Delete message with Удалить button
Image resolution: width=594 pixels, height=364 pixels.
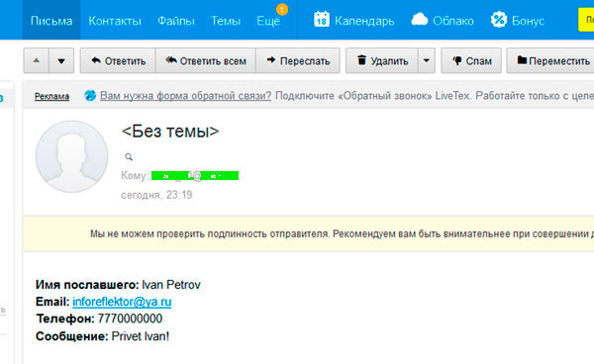(x=382, y=60)
